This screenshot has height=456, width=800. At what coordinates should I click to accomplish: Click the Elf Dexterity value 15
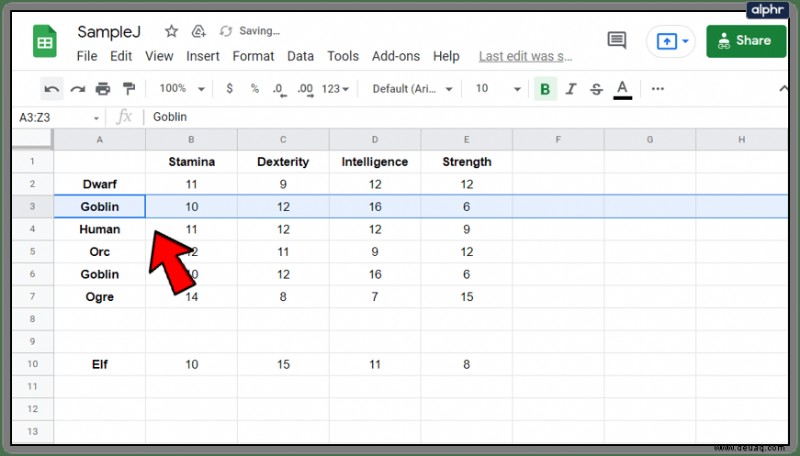(283, 364)
